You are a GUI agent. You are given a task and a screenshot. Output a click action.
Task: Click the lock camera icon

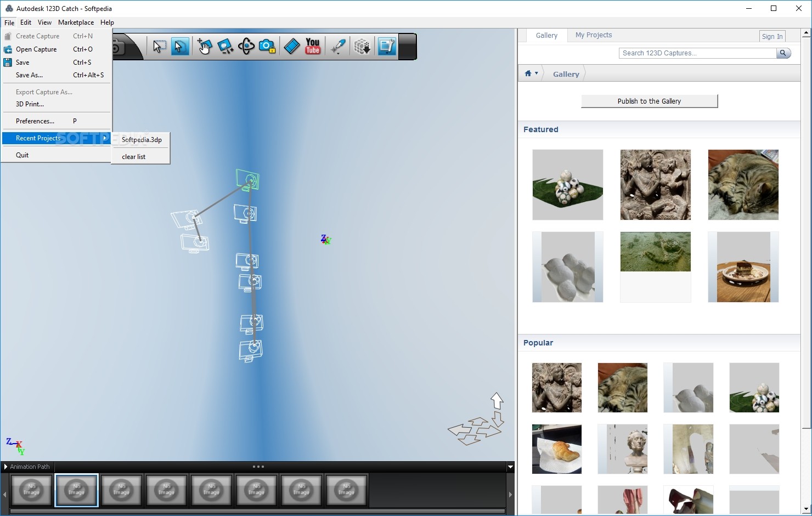[x=267, y=47]
